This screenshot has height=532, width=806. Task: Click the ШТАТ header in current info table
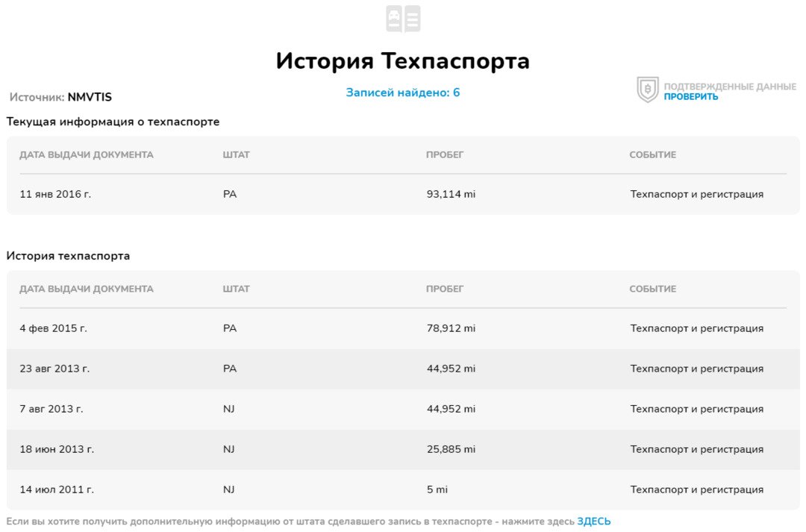[236, 154]
